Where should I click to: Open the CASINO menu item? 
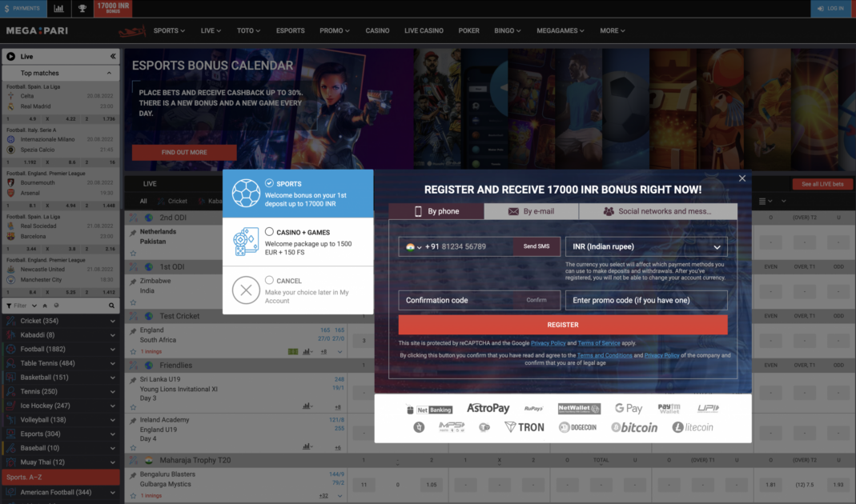point(377,30)
